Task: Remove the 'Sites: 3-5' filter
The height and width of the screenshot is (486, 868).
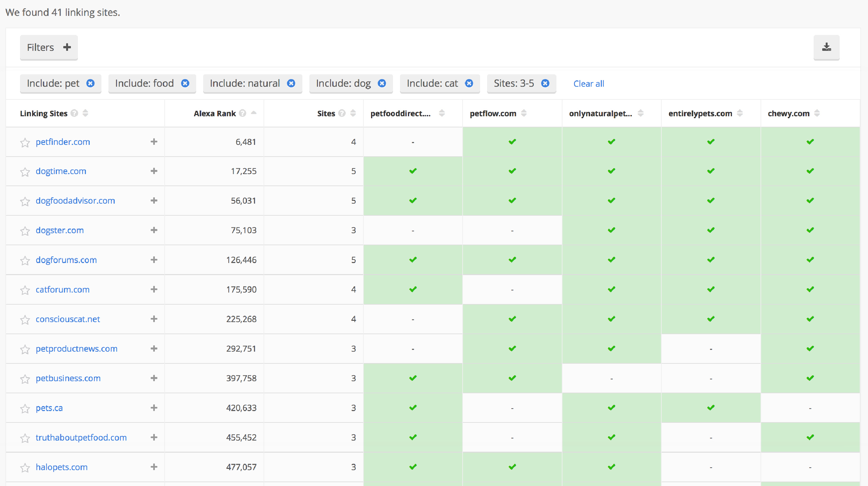Action: [x=545, y=83]
